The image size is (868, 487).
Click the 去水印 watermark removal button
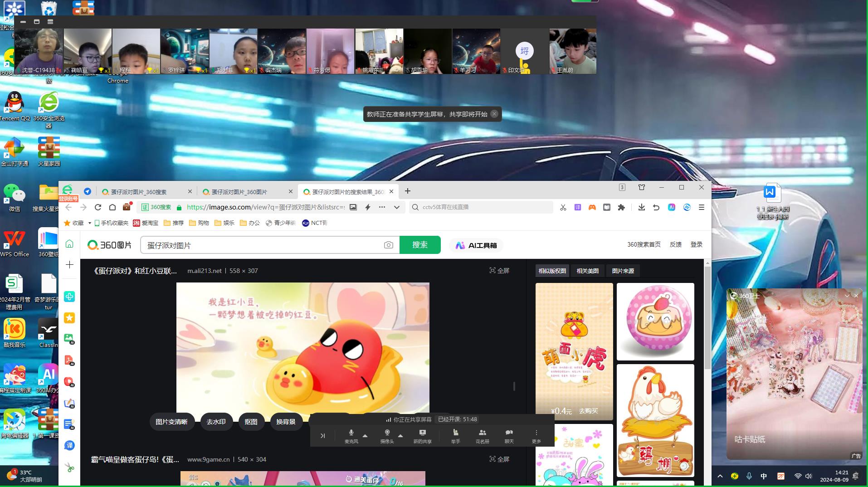[216, 422]
